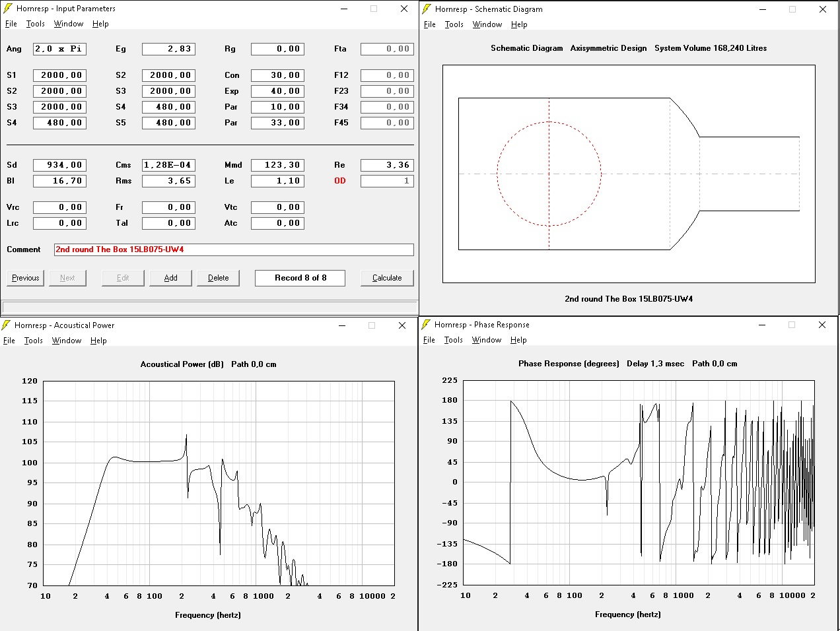
Task: Minimize the Input Parameters window
Action: (x=344, y=9)
